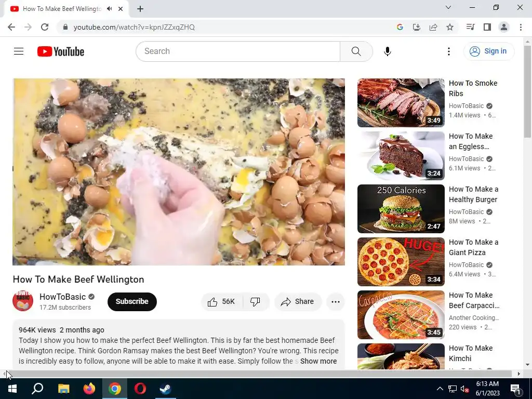The height and width of the screenshot is (399, 532).
Task: Open Steam from taskbar
Action: [x=166, y=389]
